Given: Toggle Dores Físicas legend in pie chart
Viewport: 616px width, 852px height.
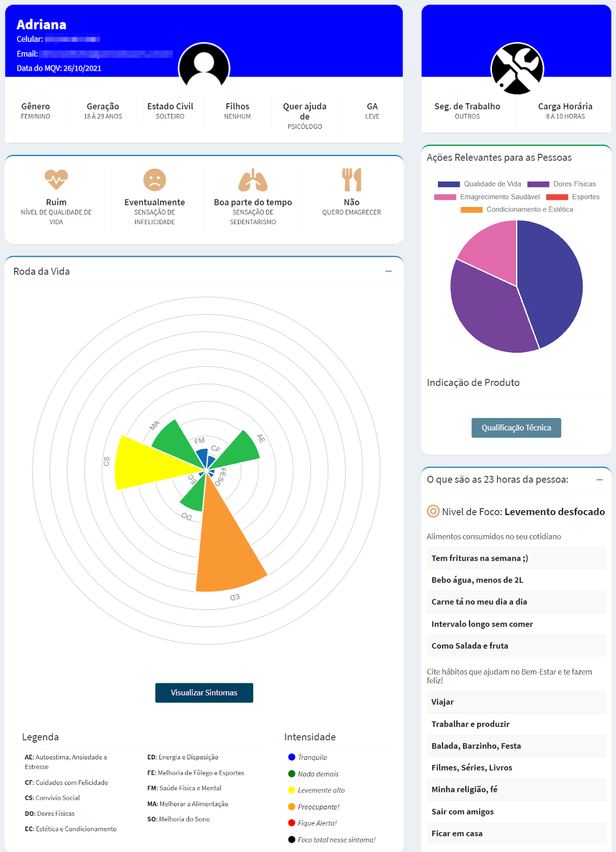Looking at the screenshot, I should pyautogui.click(x=562, y=184).
